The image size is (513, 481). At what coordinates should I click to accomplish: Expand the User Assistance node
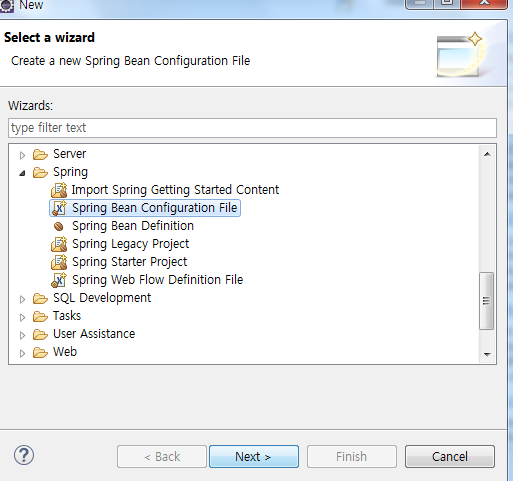coord(22,335)
